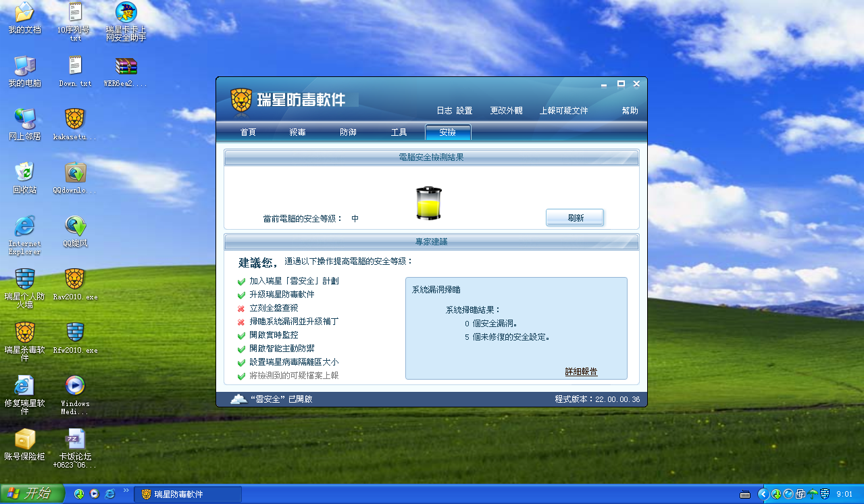Click the yellow battery security level indicator
The height and width of the screenshot is (504, 864).
coord(428,203)
